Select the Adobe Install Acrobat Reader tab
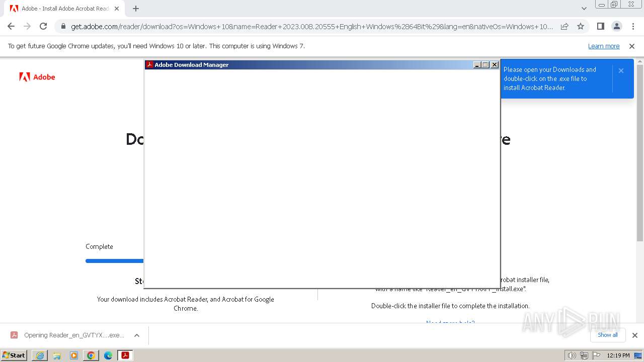Viewport: 644px width, 362px height. (x=64, y=9)
